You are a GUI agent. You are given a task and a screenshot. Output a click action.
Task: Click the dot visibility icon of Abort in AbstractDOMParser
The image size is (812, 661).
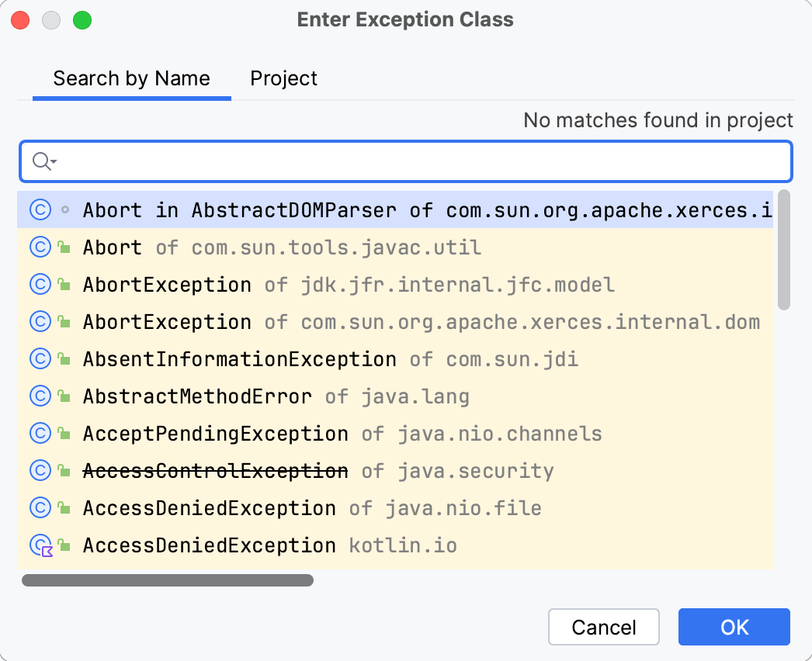[x=65, y=209]
